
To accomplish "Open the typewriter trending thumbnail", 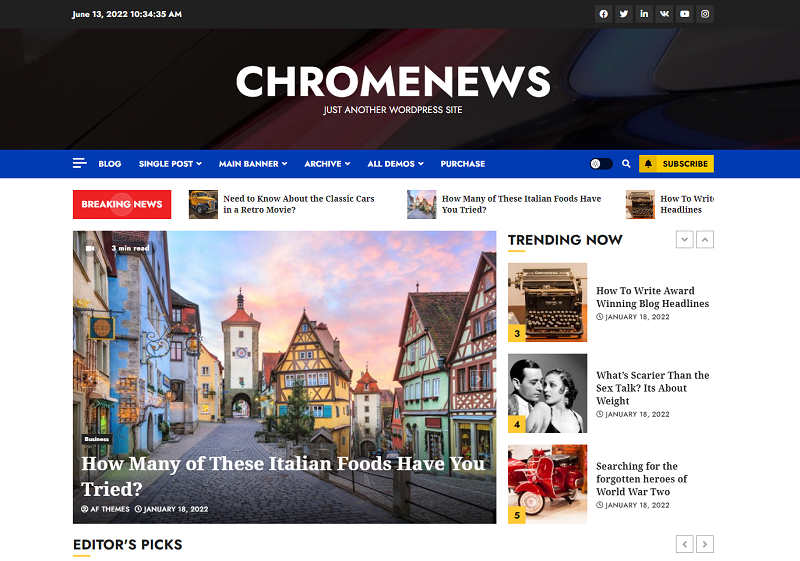I will tap(547, 302).
